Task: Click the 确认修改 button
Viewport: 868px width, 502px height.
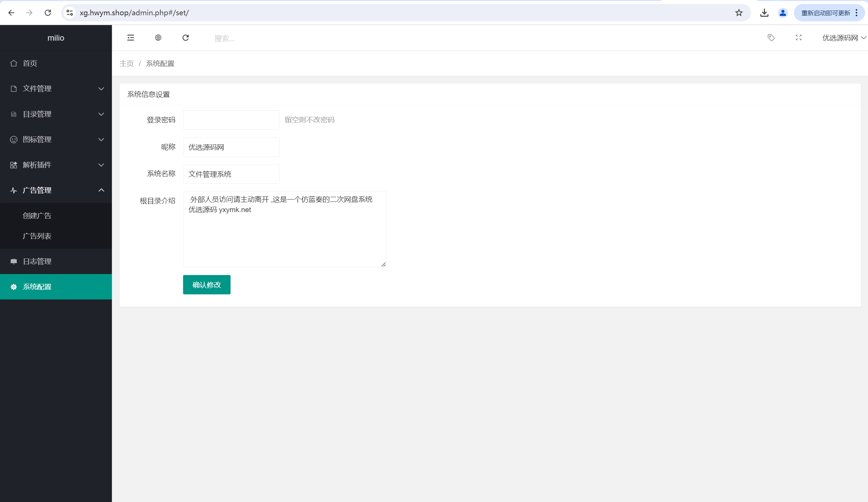Action: (x=207, y=285)
